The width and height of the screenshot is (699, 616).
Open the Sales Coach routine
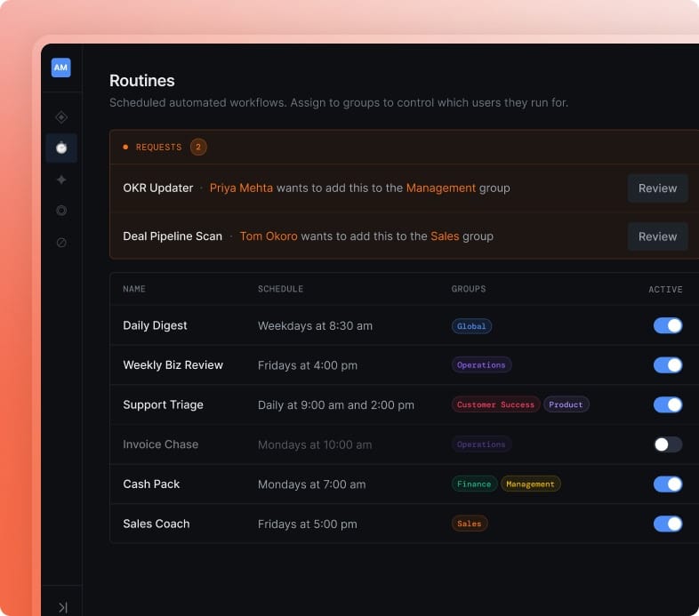click(156, 524)
